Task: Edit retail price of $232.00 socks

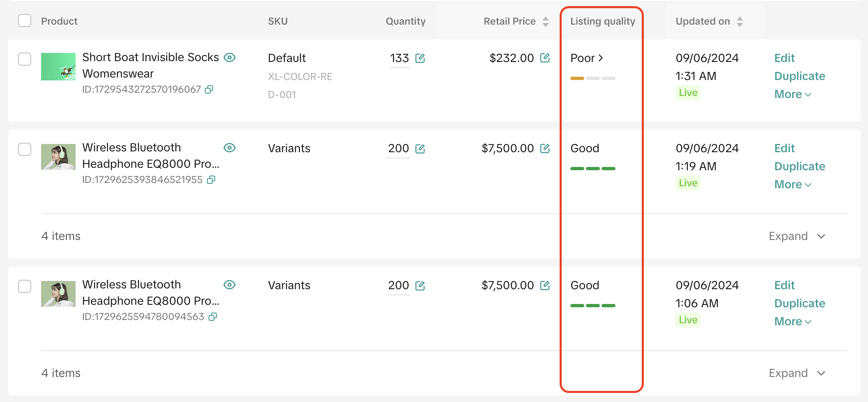Action: coord(545,58)
